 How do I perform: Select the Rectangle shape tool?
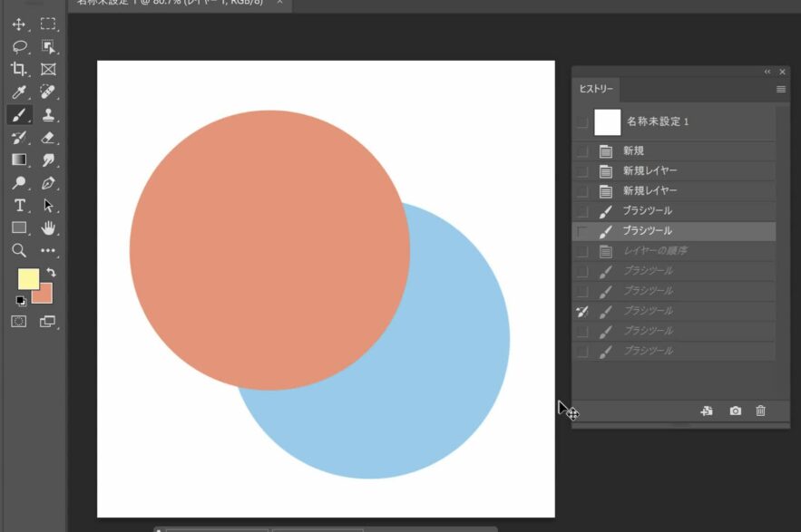pyautogui.click(x=19, y=227)
